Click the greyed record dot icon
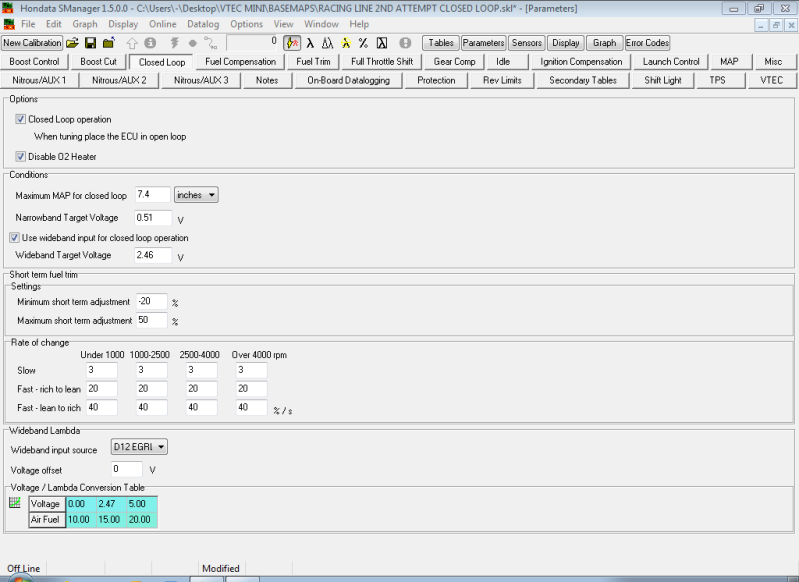 click(x=193, y=43)
